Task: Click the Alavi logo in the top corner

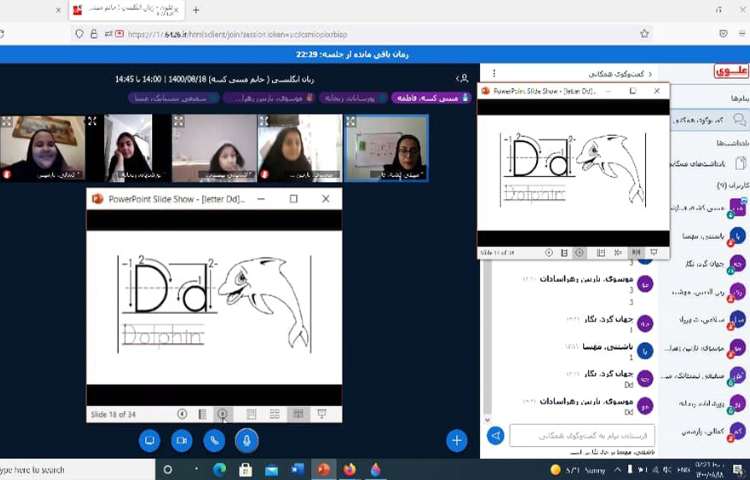Action: coord(731,71)
